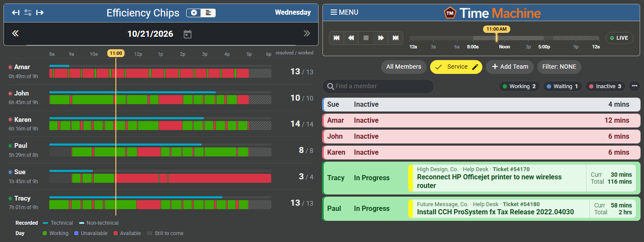Expand more status options ellipsis button
Viewport: 644px width, 242px height.
pyautogui.click(x=634, y=86)
